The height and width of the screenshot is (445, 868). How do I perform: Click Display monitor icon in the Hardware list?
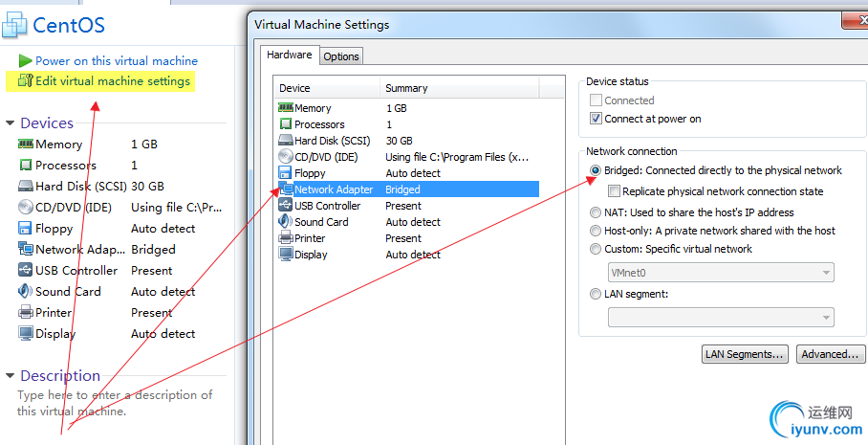[x=286, y=254]
